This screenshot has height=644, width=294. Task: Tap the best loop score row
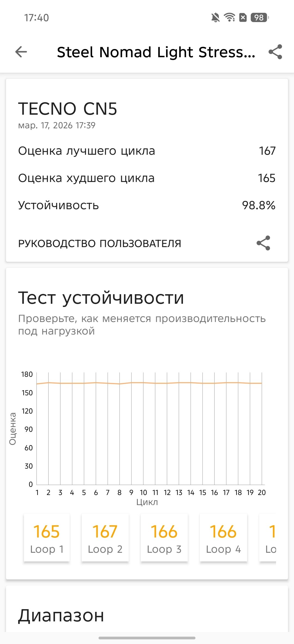click(x=147, y=151)
